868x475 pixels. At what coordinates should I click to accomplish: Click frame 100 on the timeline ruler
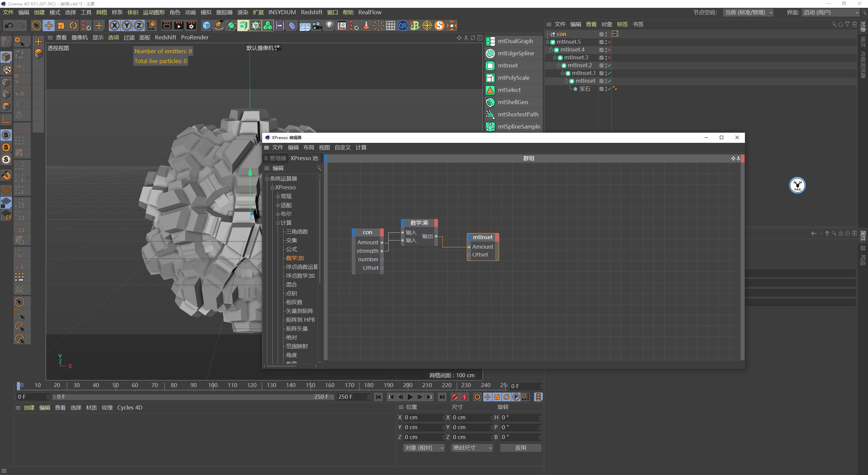pos(212,385)
